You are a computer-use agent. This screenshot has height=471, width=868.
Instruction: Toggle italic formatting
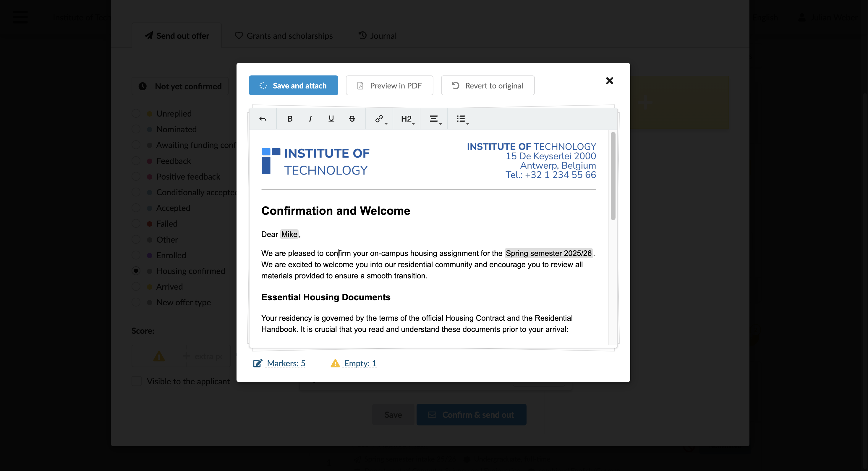tap(310, 119)
